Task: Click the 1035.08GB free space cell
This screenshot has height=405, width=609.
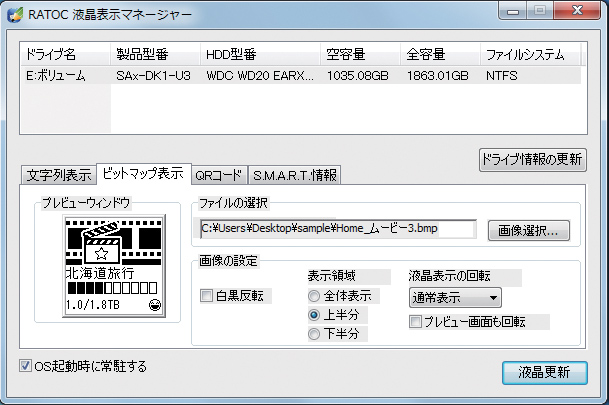Action: click(358, 75)
